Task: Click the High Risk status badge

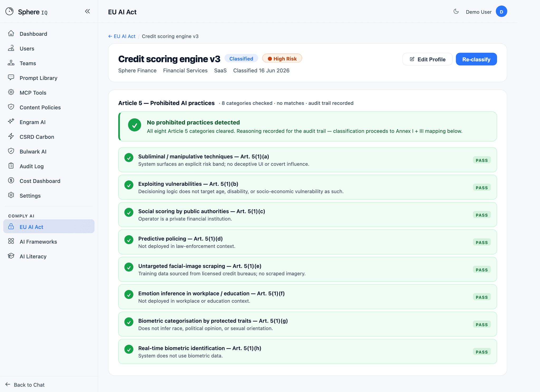Action: coord(282,58)
